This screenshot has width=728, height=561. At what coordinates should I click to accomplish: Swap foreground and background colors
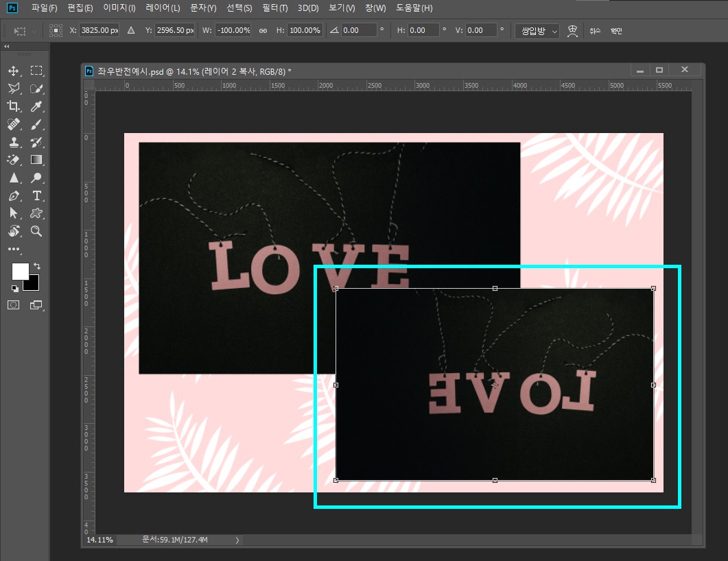37,266
